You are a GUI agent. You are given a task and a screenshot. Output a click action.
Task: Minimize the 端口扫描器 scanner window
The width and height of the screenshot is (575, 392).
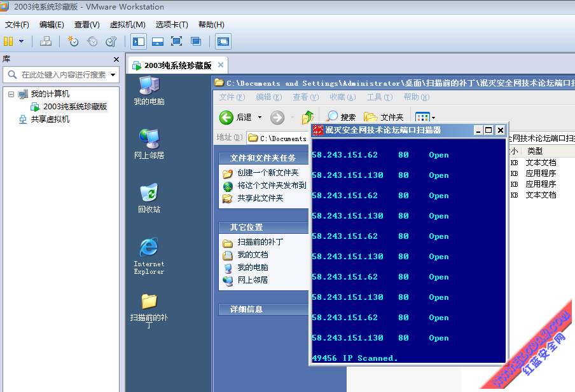tap(478, 130)
